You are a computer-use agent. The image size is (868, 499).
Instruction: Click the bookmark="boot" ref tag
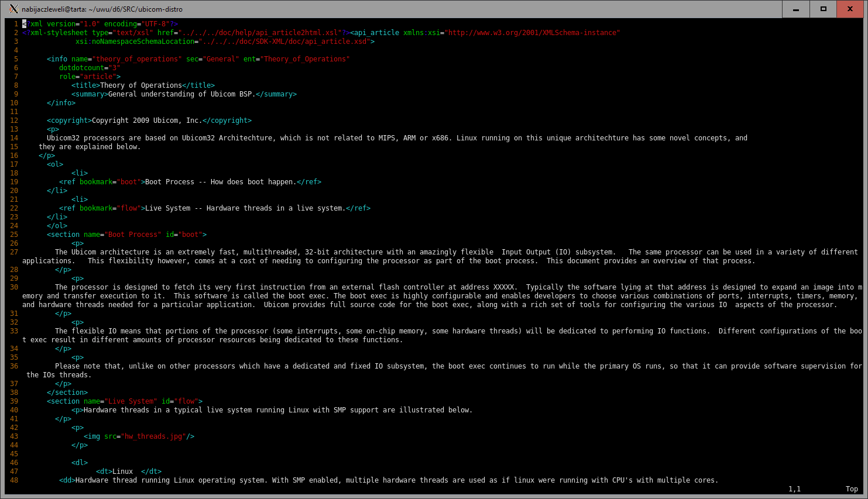[x=100, y=182]
